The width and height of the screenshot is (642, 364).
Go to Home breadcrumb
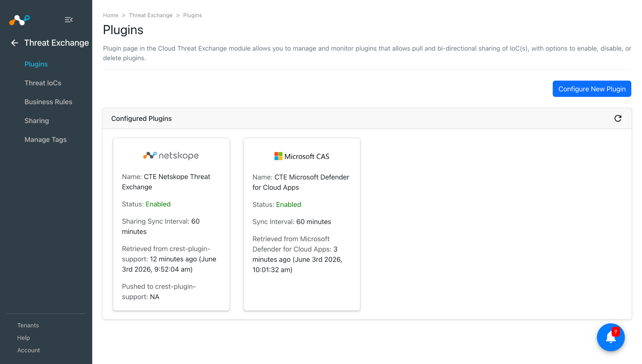tap(111, 15)
